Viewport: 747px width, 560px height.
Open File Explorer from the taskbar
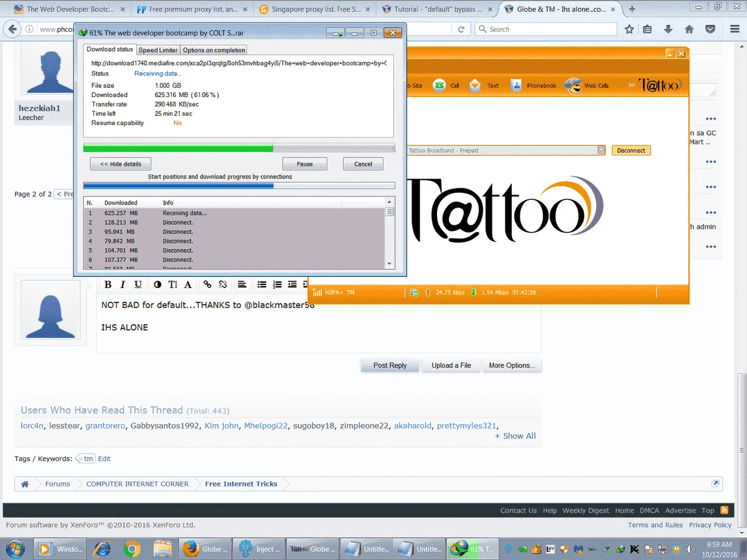(162, 549)
